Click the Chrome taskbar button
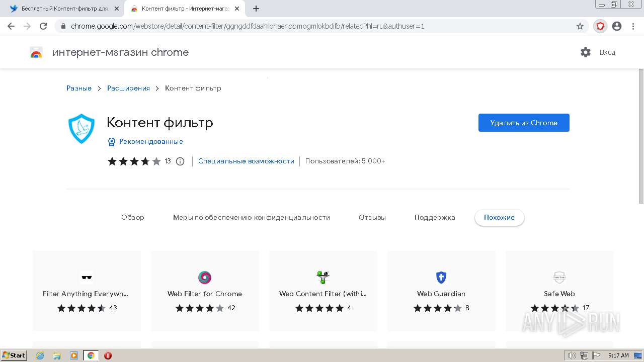The height and width of the screenshot is (362, 644). pos(91,355)
